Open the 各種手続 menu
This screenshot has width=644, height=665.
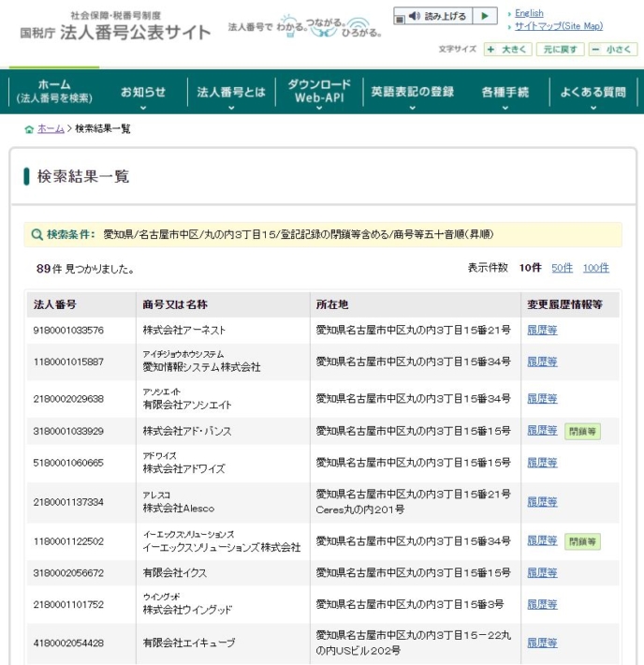click(505, 92)
